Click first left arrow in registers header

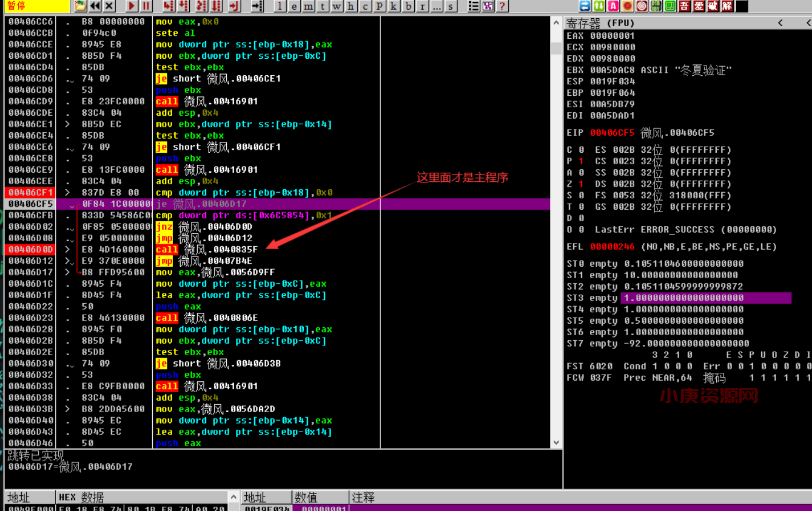[x=780, y=23]
